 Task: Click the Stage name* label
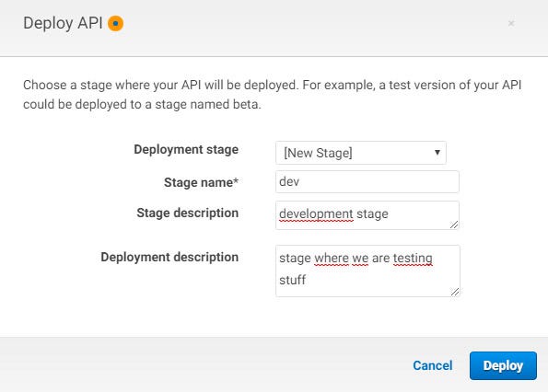click(x=201, y=182)
